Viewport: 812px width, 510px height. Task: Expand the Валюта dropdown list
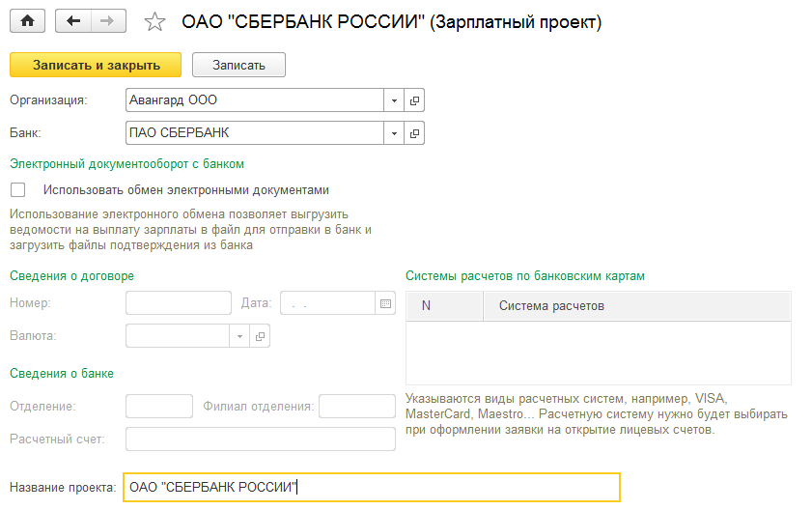tap(239, 336)
